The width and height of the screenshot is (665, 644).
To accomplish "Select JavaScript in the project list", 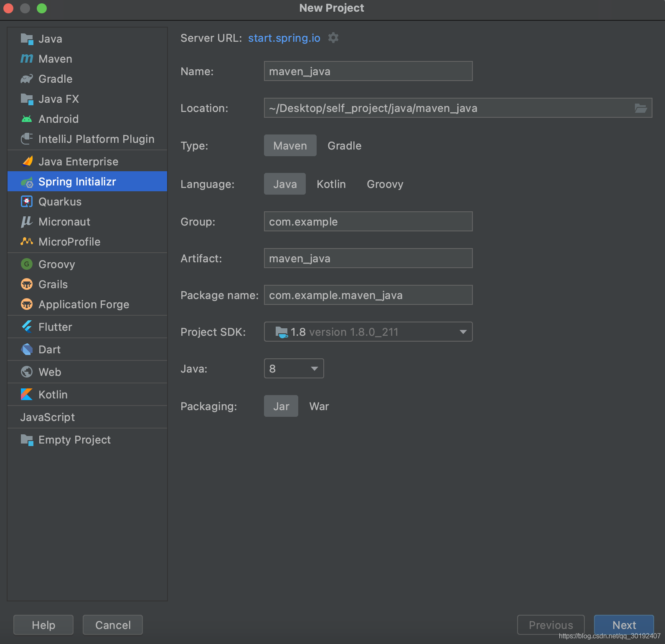I will coord(48,417).
